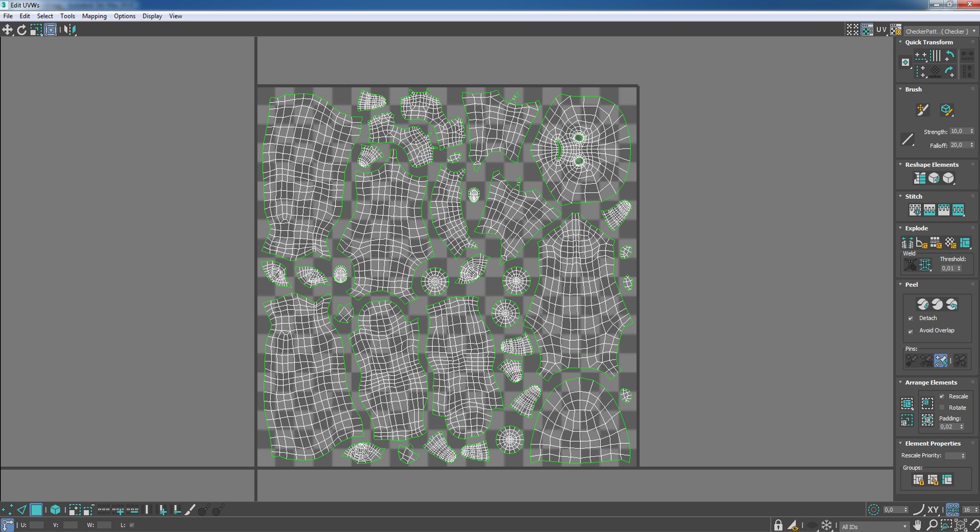Increase the Padding spinner value

962,425
